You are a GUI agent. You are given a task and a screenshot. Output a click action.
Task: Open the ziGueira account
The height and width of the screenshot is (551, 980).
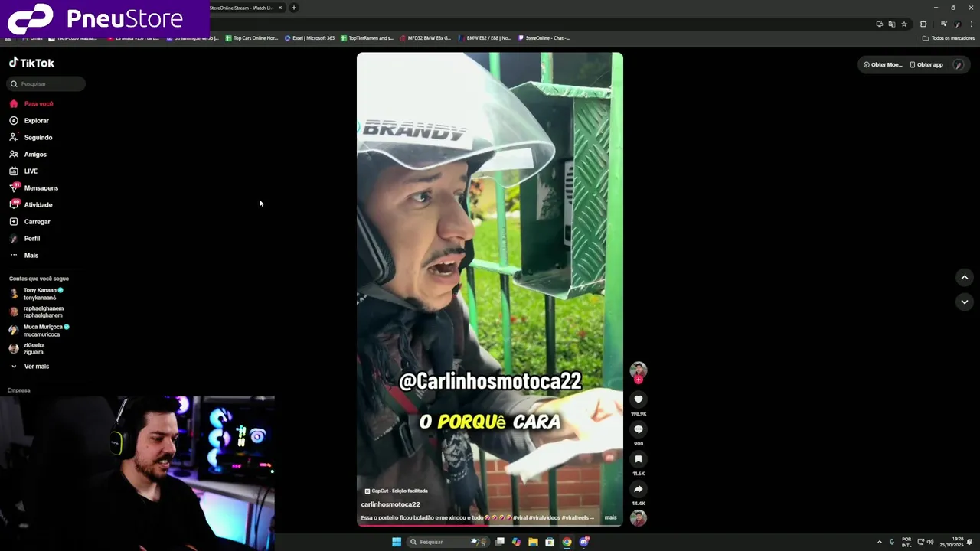(x=27, y=348)
